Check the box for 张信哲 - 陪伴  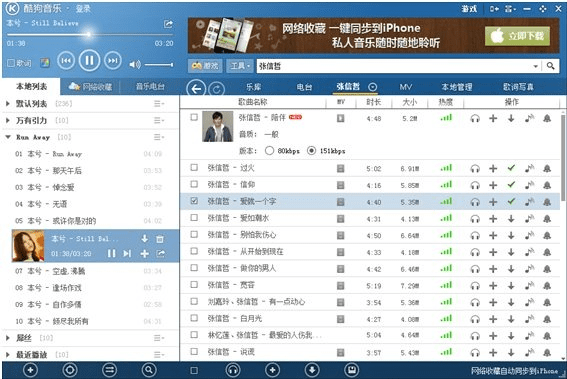click(x=194, y=117)
